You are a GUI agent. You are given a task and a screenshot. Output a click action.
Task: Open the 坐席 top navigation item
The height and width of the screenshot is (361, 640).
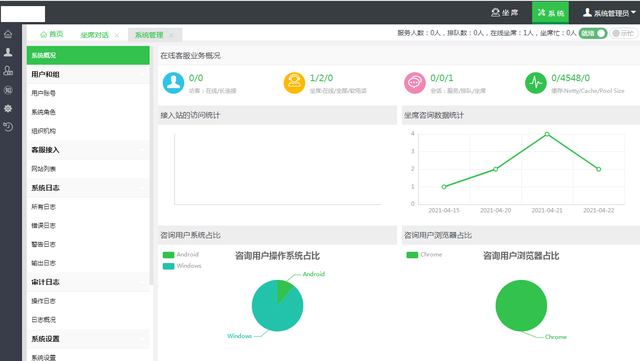pyautogui.click(x=505, y=13)
